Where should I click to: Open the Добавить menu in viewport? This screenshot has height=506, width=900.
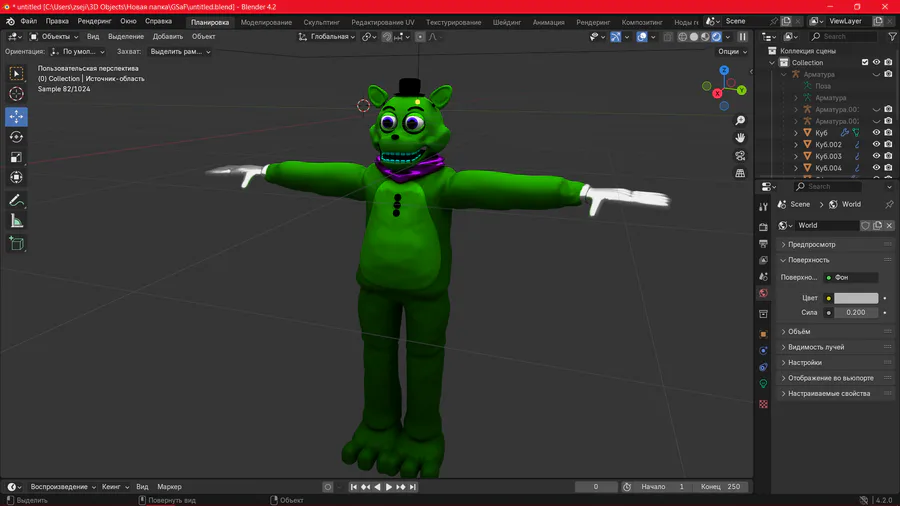click(168, 37)
